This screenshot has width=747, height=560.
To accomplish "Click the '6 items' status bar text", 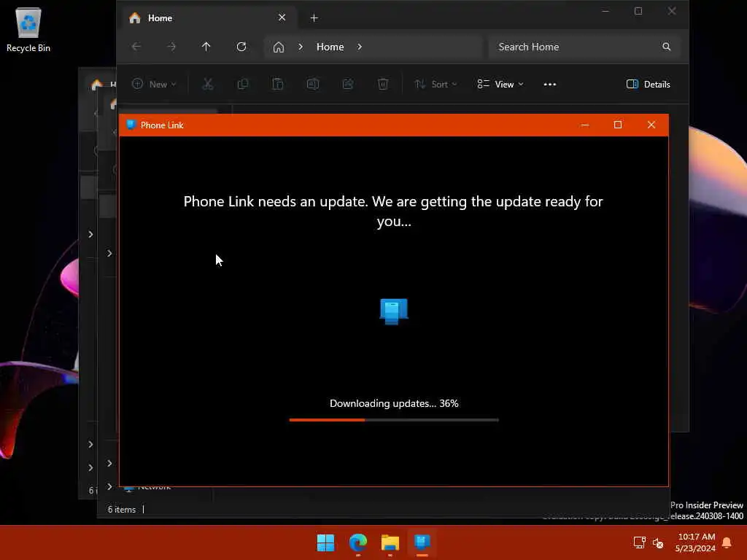I will [122, 510].
